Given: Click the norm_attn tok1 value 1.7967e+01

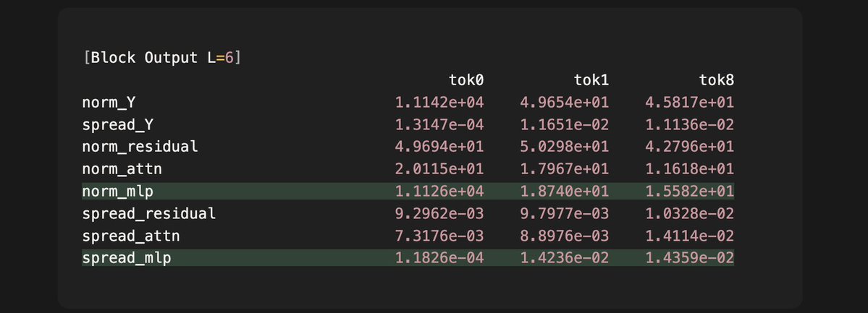Looking at the screenshot, I should (565, 170).
